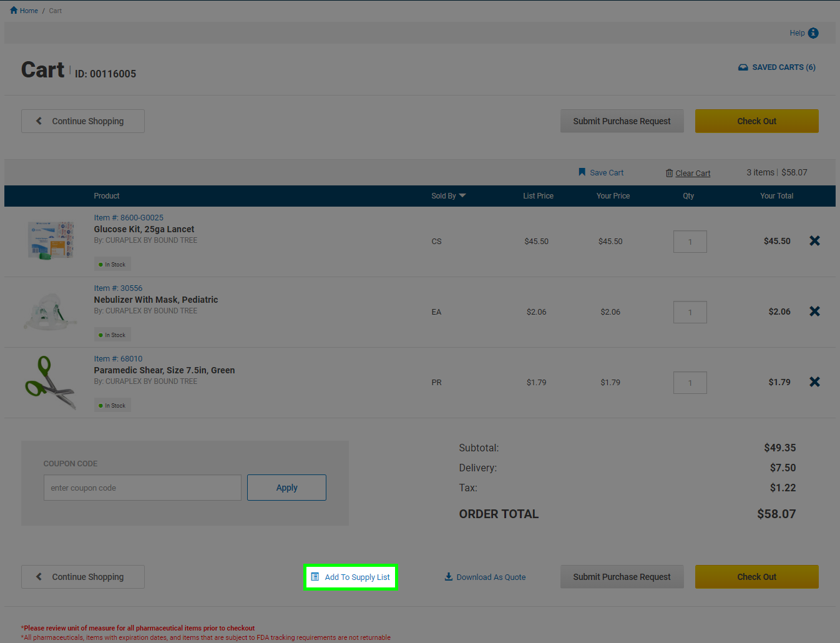The image size is (840, 643).
Task: Remove Nebulizer With Mask with X icon
Action: coord(815,312)
